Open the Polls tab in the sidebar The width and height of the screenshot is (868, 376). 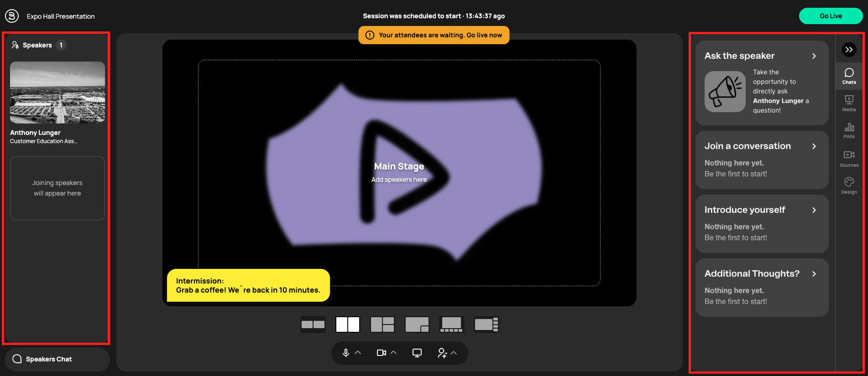point(849,130)
